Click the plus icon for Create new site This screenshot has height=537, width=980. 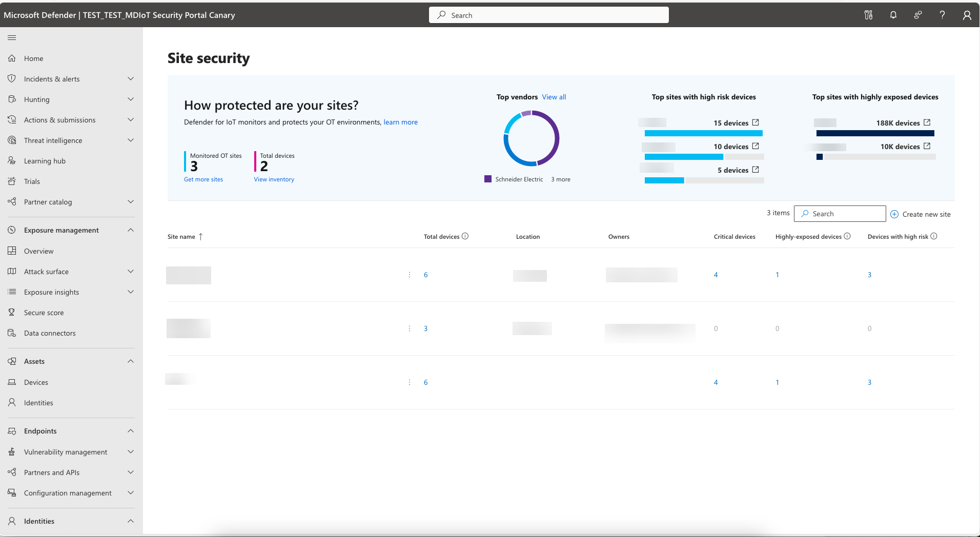tap(894, 214)
